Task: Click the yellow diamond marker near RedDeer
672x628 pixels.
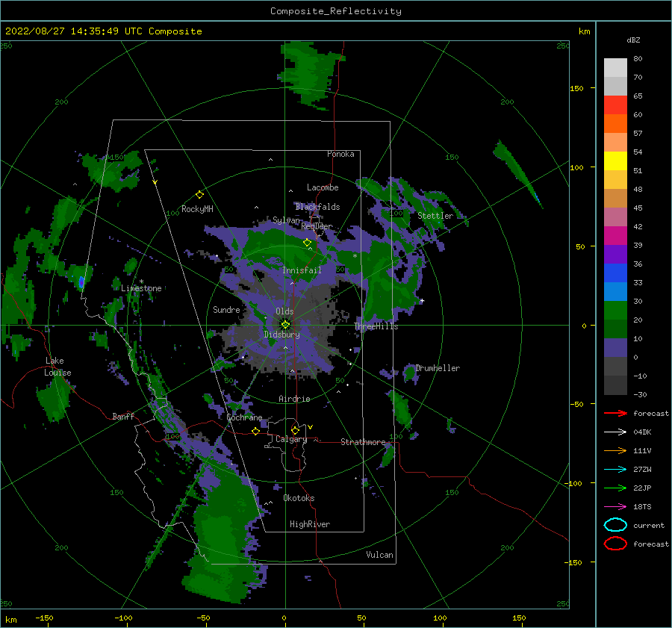Action: pos(307,243)
